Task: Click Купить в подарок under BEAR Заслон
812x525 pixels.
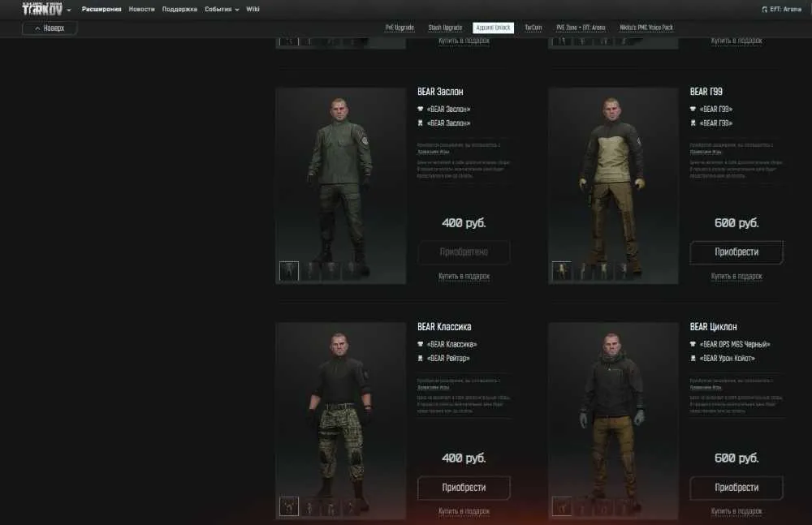Action: click(464, 277)
